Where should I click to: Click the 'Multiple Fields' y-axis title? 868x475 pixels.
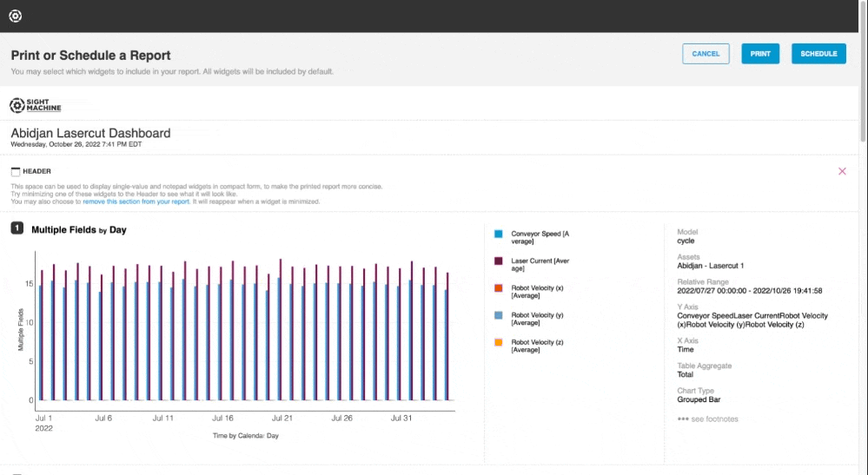(x=21, y=330)
